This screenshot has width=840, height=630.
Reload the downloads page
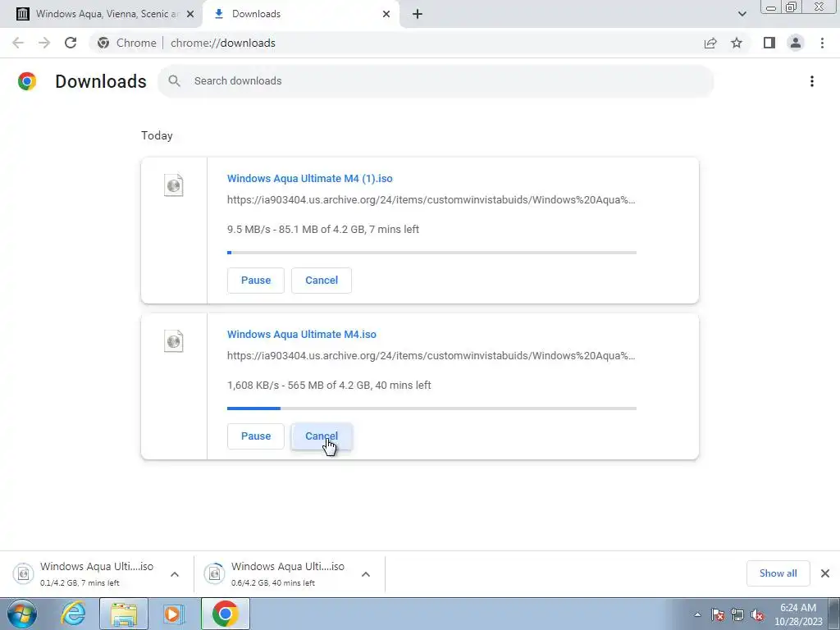71,43
